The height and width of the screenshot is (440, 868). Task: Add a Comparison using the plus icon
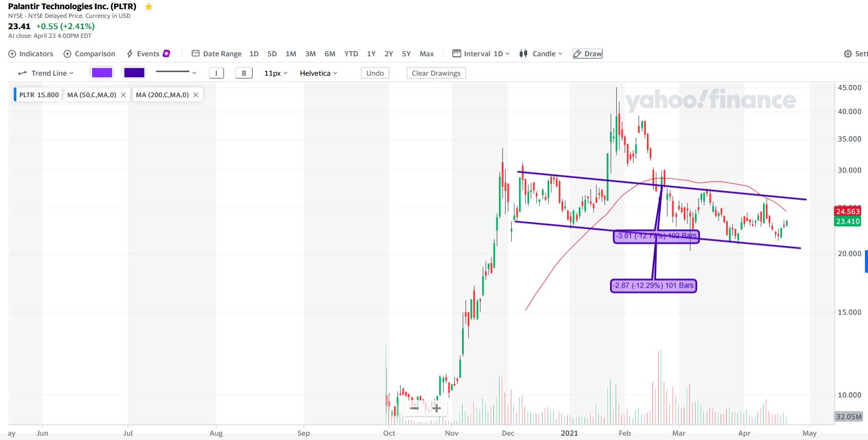(x=67, y=54)
